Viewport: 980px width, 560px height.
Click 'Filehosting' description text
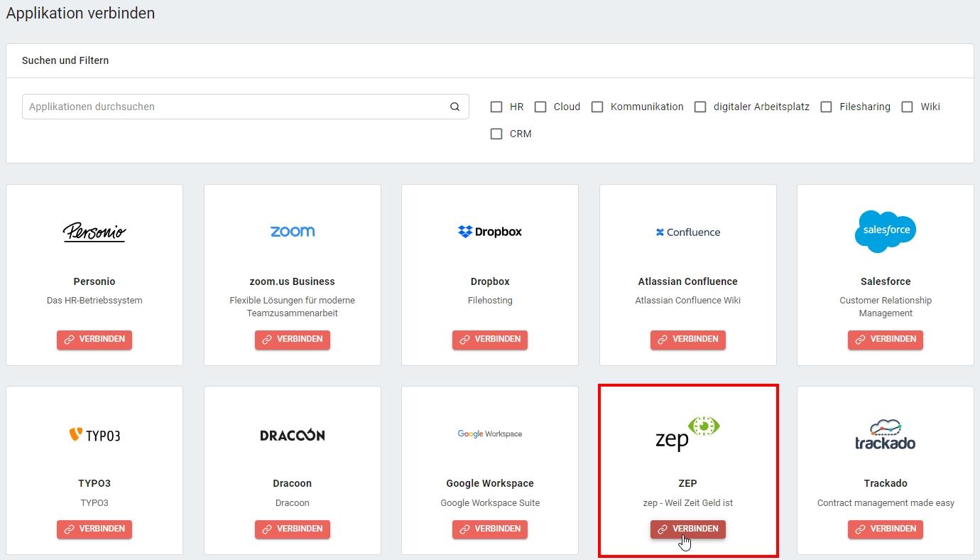[x=490, y=301]
